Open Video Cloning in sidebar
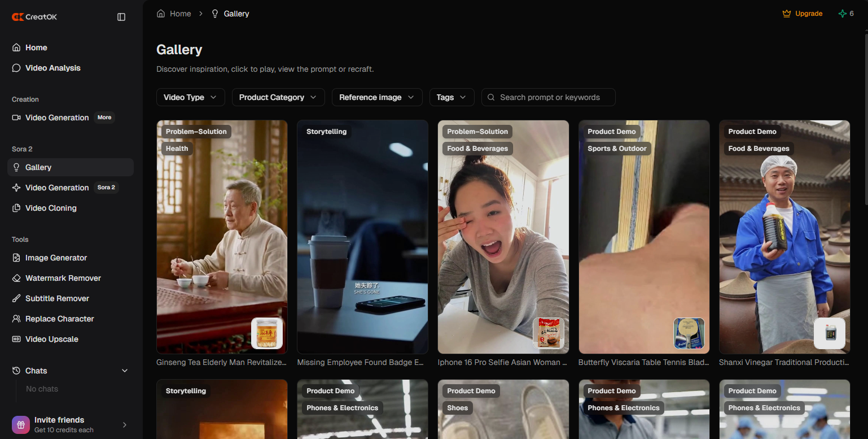 (x=51, y=208)
